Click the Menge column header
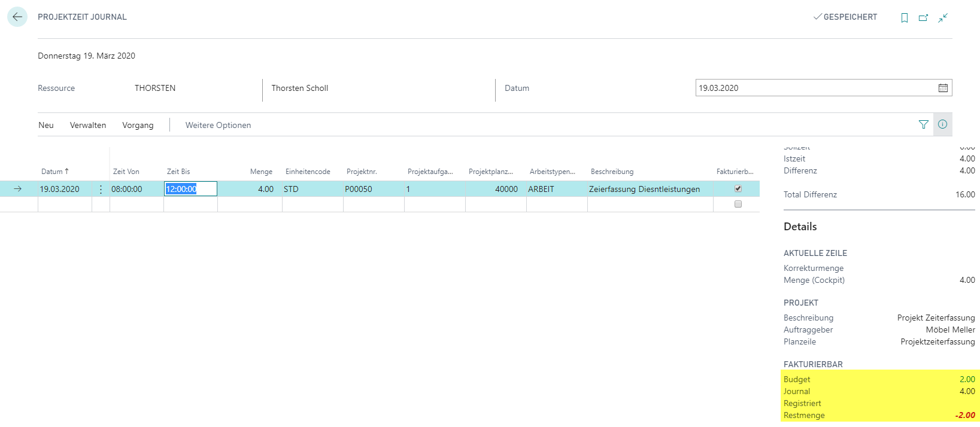The height and width of the screenshot is (427, 980). pyautogui.click(x=261, y=172)
